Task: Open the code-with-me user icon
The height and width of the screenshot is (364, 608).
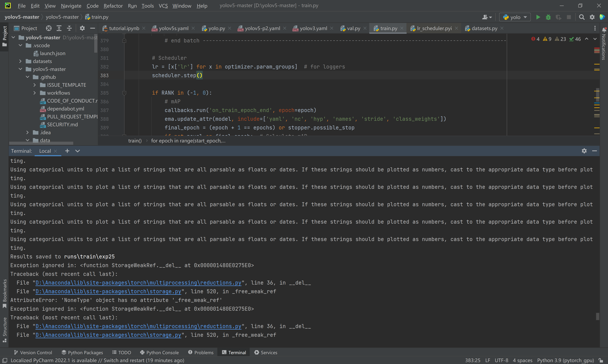Action: (487, 17)
